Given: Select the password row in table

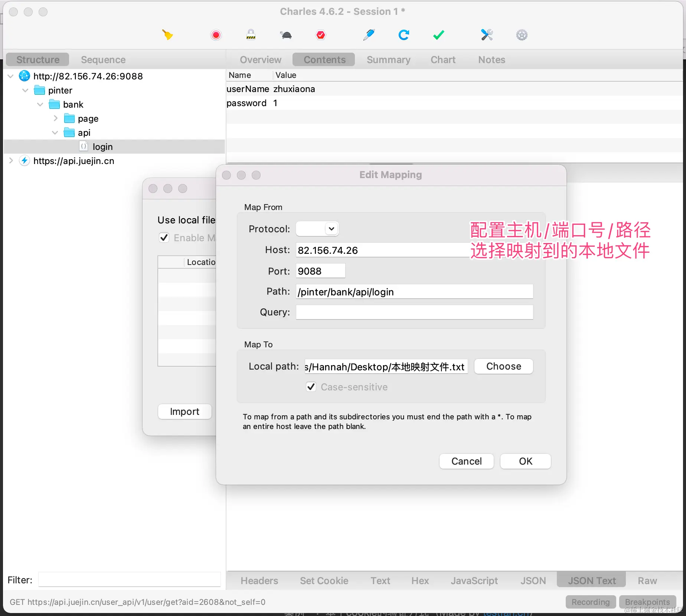Looking at the screenshot, I should coord(454,103).
